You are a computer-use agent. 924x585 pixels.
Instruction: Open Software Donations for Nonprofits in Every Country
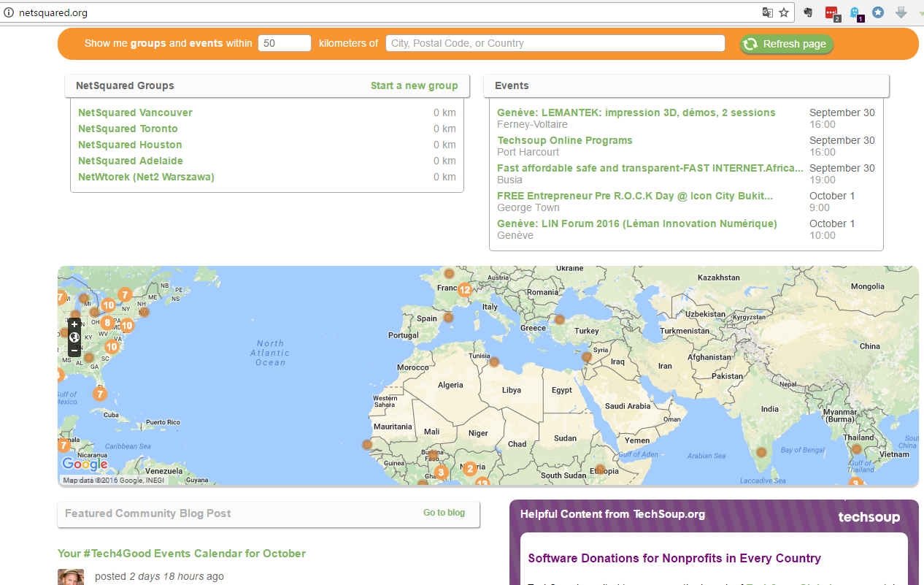coord(674,558)
